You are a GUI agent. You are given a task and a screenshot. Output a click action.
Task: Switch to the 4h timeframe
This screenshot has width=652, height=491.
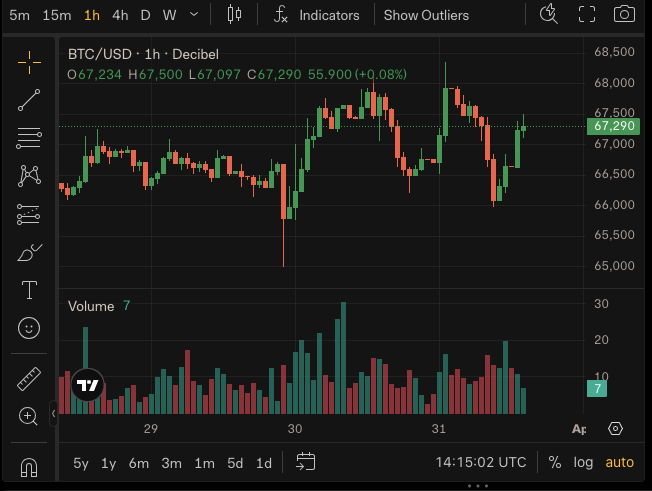click(x=120, y=15)
